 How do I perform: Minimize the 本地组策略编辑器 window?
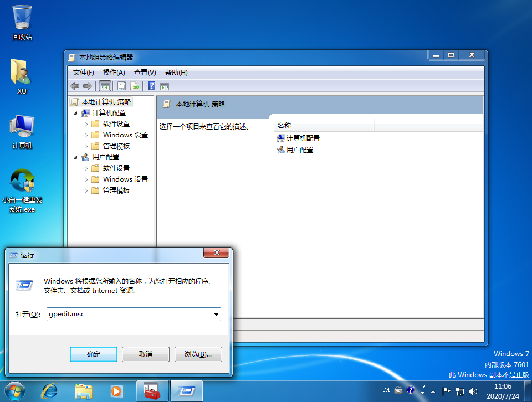click(x=436, y=55)
